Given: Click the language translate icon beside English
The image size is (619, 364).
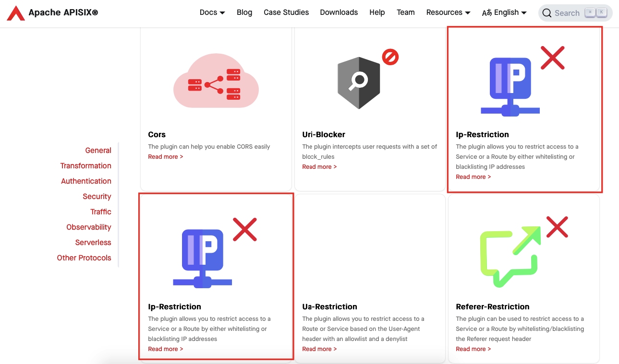Looking at the screenshot, I should tap(487, 13).
